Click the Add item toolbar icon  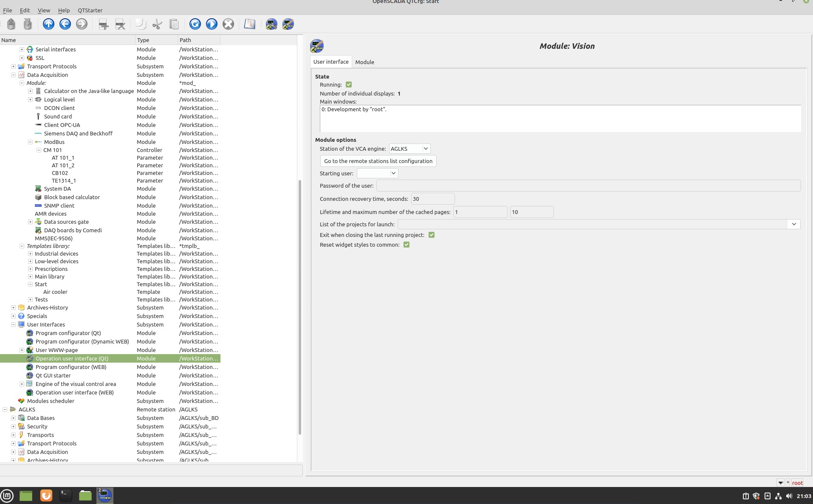tap(103, 24)
